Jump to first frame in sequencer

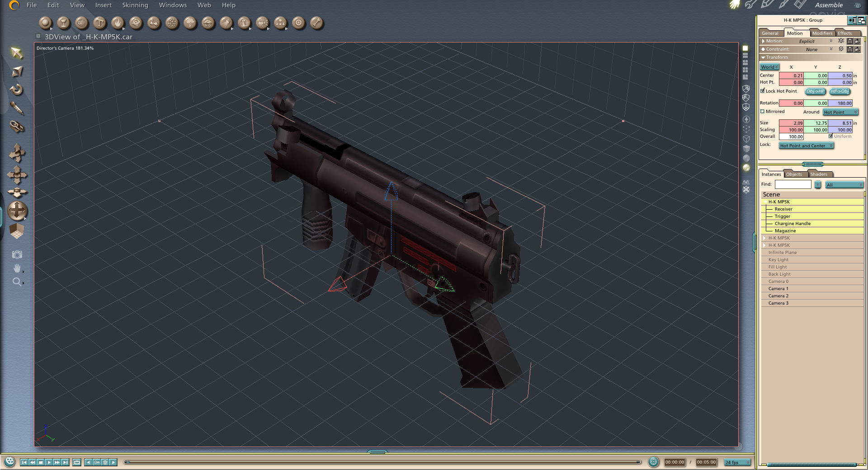point(24,462)
